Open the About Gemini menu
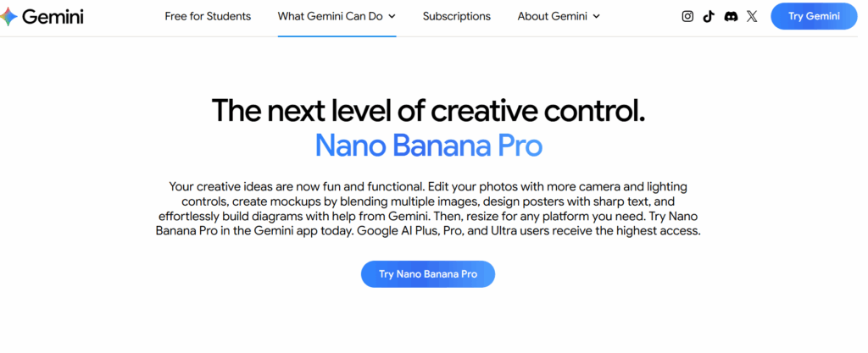 click(x=553, y=16)
